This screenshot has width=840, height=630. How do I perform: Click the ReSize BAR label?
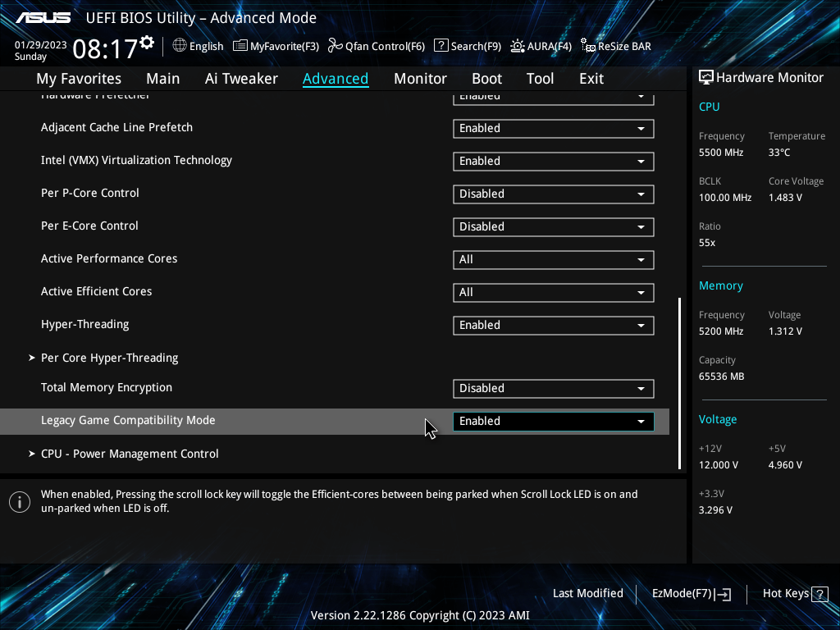pyautogui.click(x=624, y=47)
